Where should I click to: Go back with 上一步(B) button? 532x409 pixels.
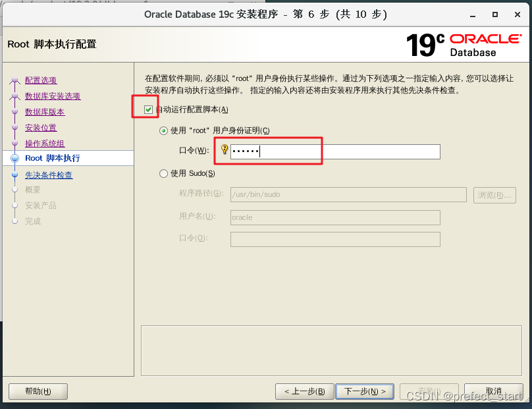[x=304, y=391]
